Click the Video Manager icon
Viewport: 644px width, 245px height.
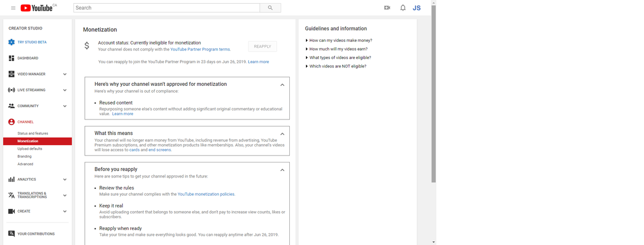tap(11, 74)
